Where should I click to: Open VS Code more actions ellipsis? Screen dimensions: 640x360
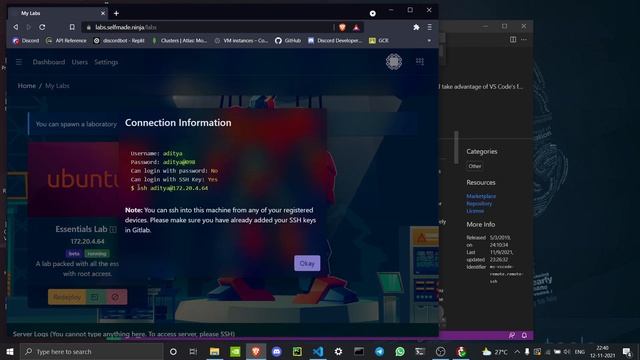pyautogui.click(x=524, y=39)
